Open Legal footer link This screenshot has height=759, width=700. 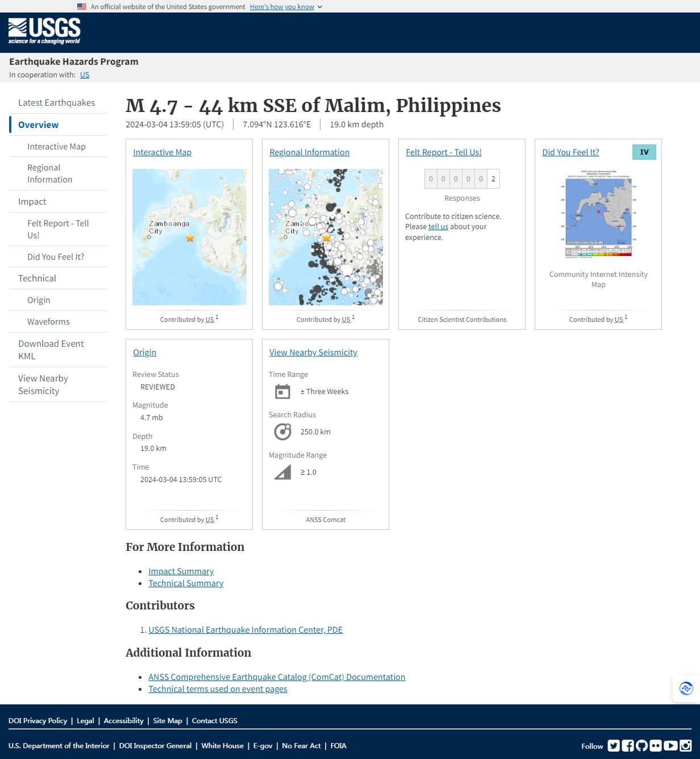click(x=85, y=721)
